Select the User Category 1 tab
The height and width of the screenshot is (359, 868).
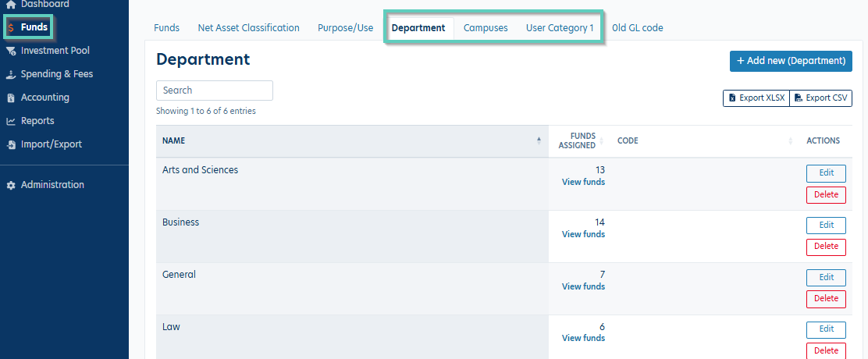pyautogui.click(x=560, y=28)
